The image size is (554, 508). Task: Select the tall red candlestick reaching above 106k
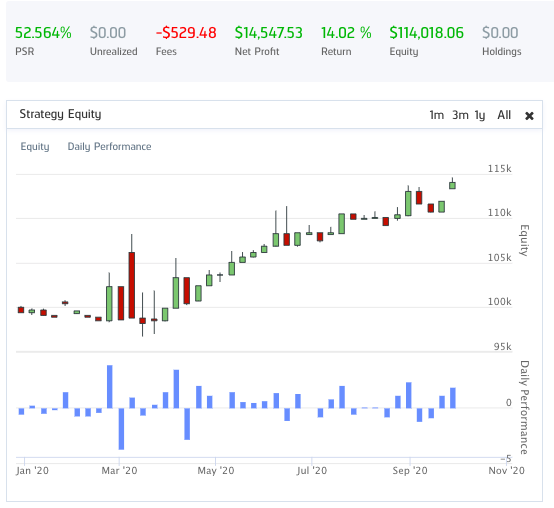coord(131,285)
